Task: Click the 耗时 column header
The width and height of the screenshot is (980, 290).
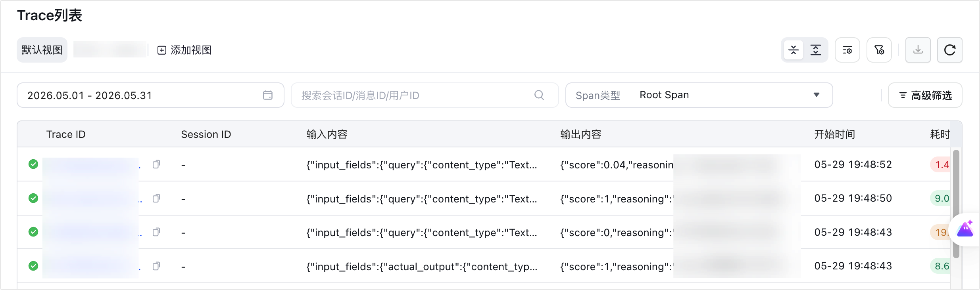Action: (940, 134)
